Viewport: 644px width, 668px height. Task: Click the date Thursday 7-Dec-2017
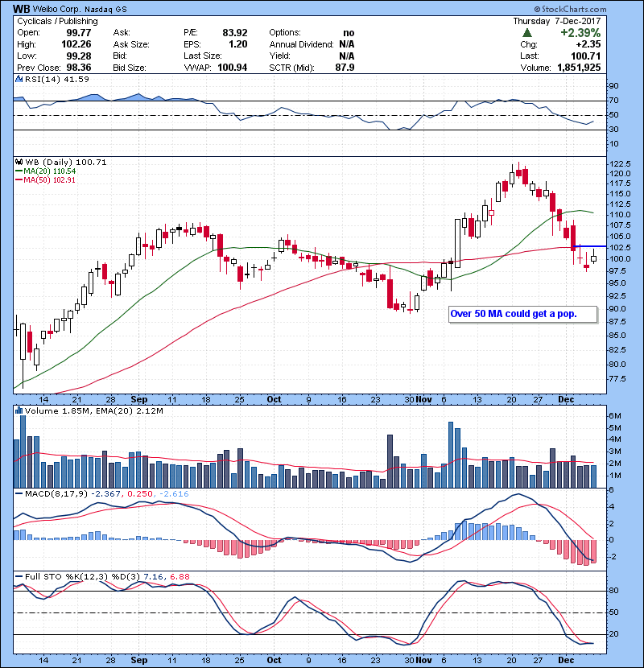point(556,21)
